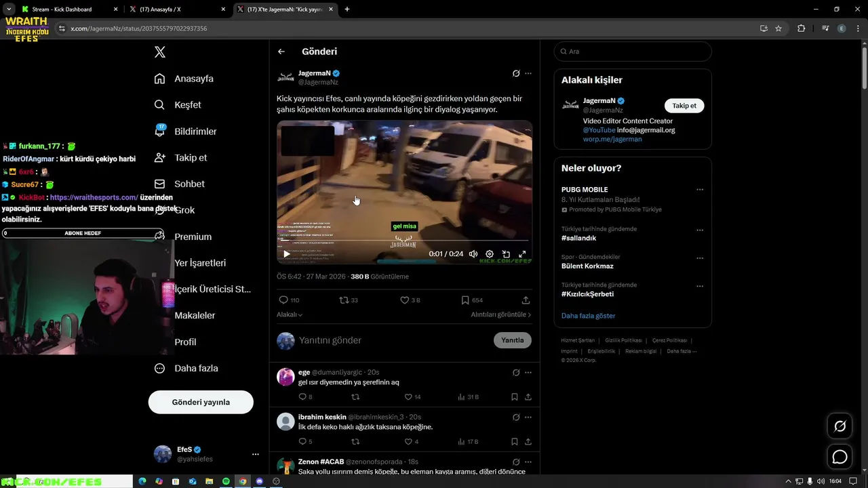
Task: Go back using the Gönderi arrow
Action: 281,52
